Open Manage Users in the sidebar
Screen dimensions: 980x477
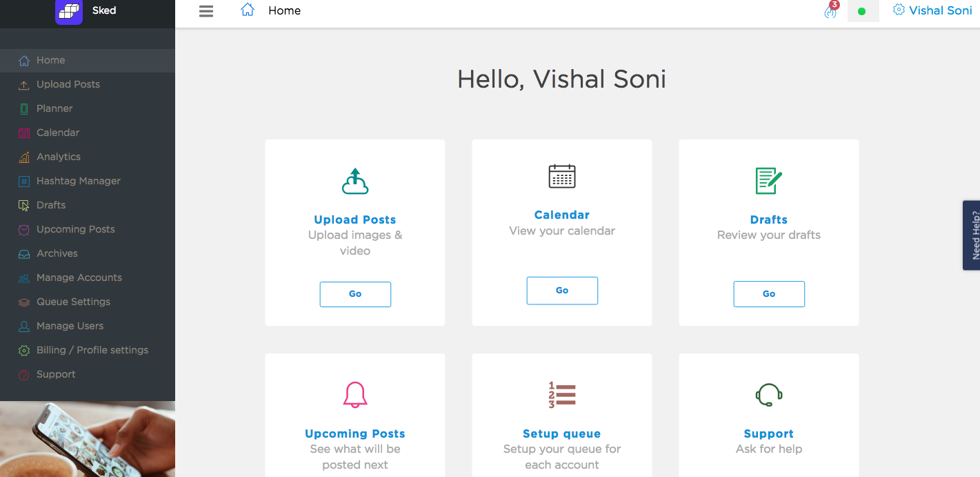(88, 327)
